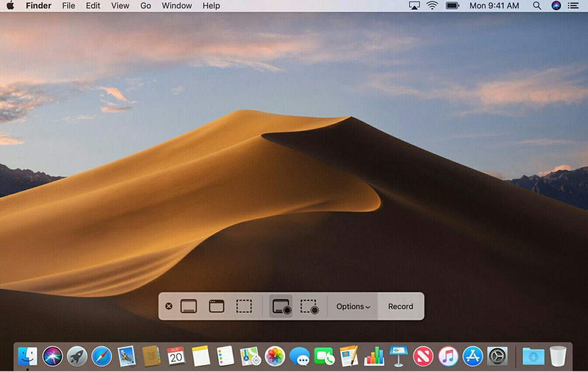Open the File menu
588x372 pixels.
(x=68, y=6)
